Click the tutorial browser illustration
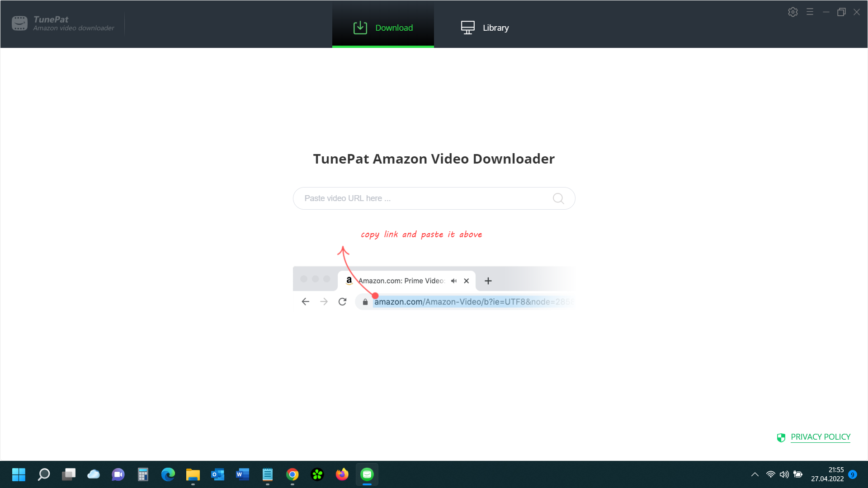Image resolution: width=868 pixels, height=488 pixels. [x=434, y=288]
